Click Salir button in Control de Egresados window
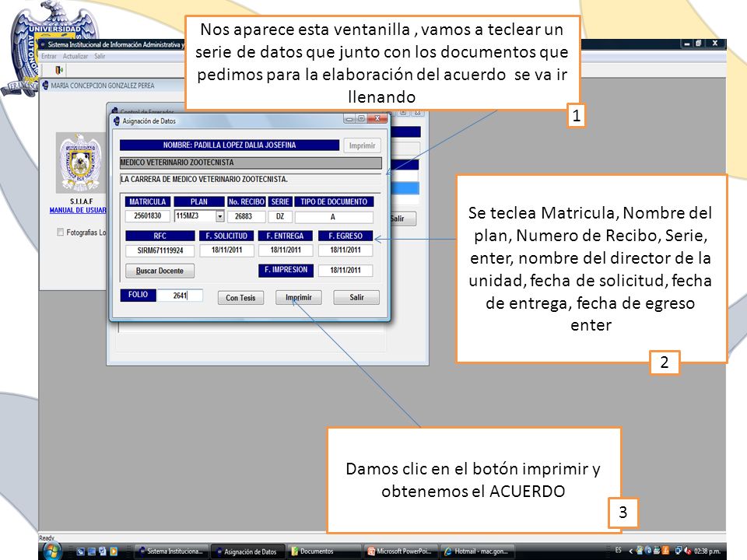Image resolution: width=747 pixels, height=560 pixels. click(403, 219)
